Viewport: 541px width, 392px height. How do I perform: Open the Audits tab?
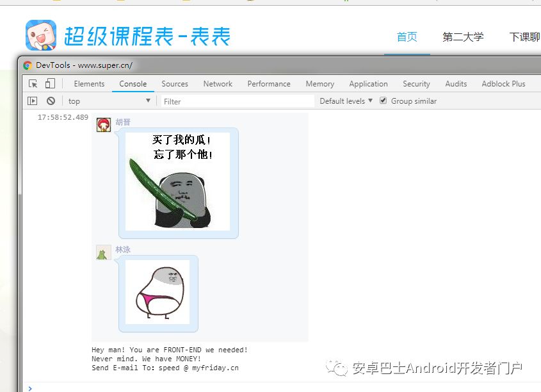point(456,84)
